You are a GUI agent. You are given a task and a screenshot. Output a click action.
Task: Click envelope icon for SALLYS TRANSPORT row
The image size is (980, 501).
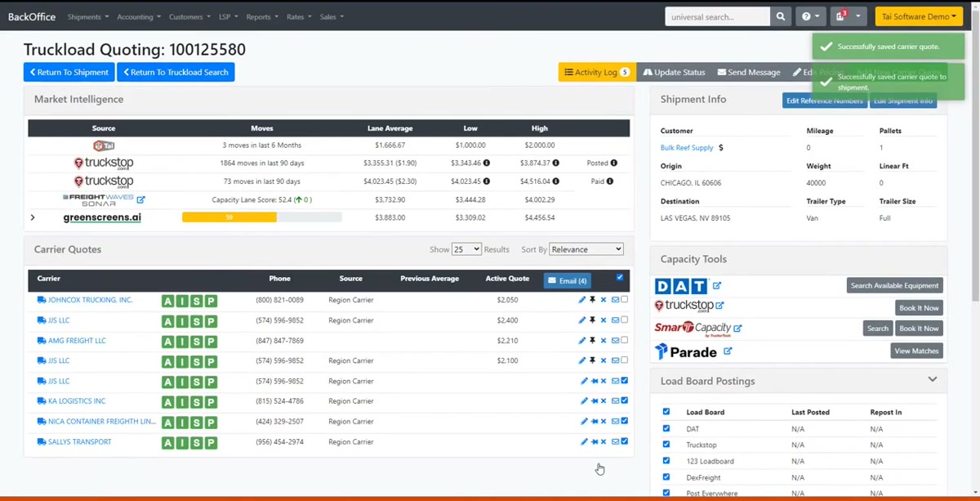[615, 441]
